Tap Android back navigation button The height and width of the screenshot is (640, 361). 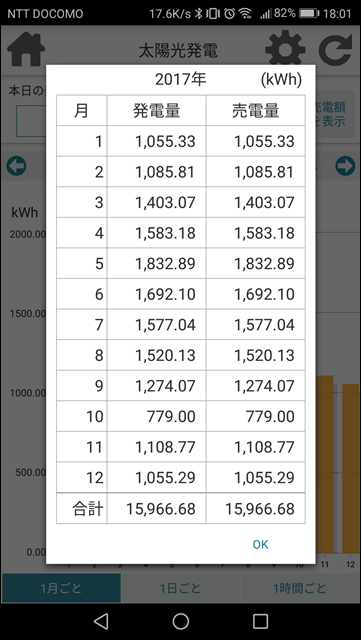[100, 621]
